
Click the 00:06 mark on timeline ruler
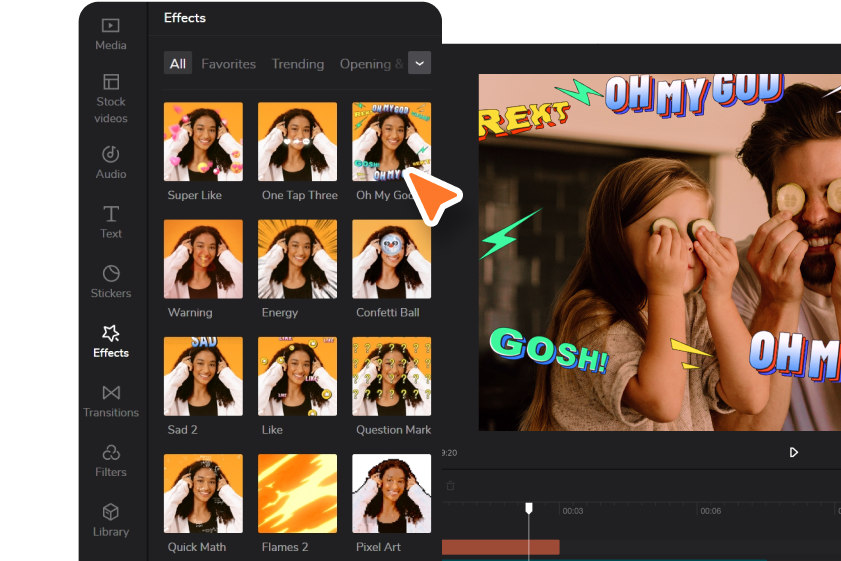tap(711, 511)
